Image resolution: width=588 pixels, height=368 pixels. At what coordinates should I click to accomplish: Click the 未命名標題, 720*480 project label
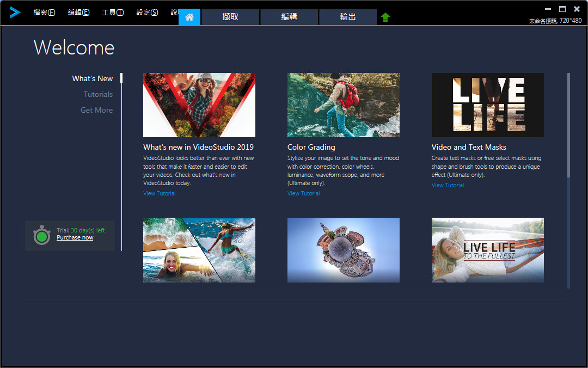point(555,21)
